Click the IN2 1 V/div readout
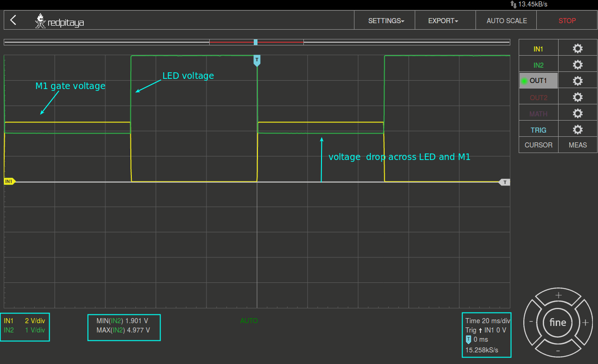Screen dimensions: 598x364 tap(25, 330)
